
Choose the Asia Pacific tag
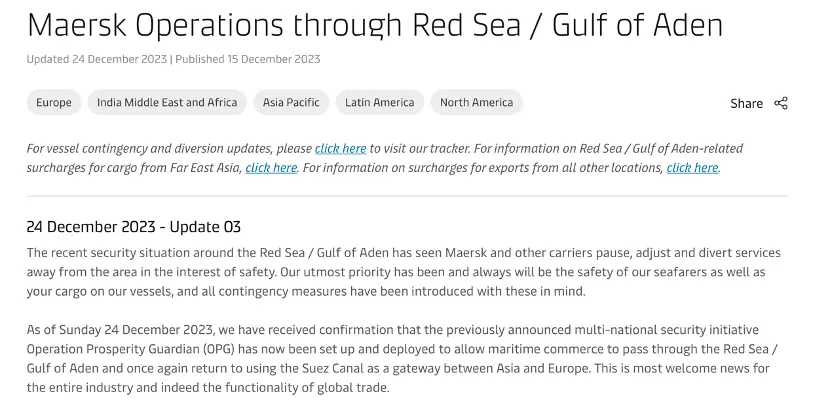pyautogui.click(x=291, y=102)
